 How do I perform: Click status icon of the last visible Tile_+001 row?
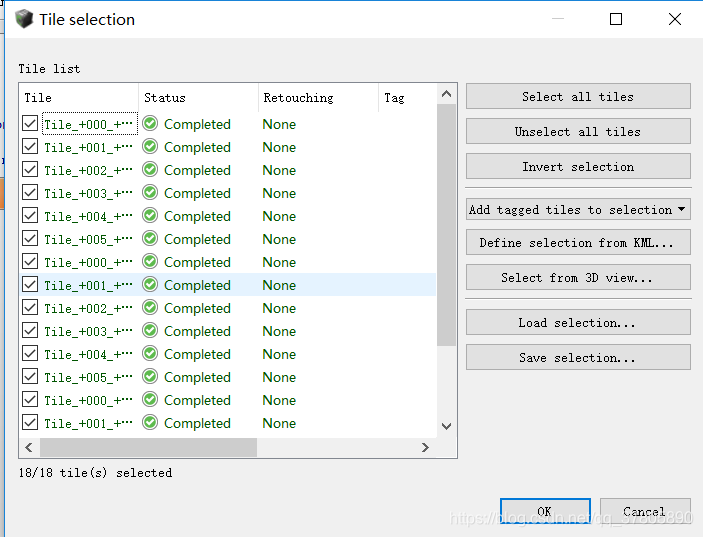(x=150, y=422)
